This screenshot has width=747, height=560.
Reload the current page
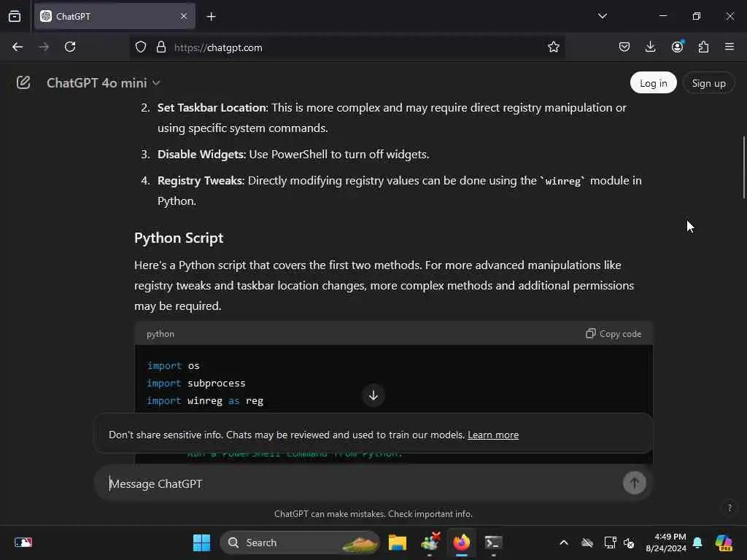(x=70, y=47)
